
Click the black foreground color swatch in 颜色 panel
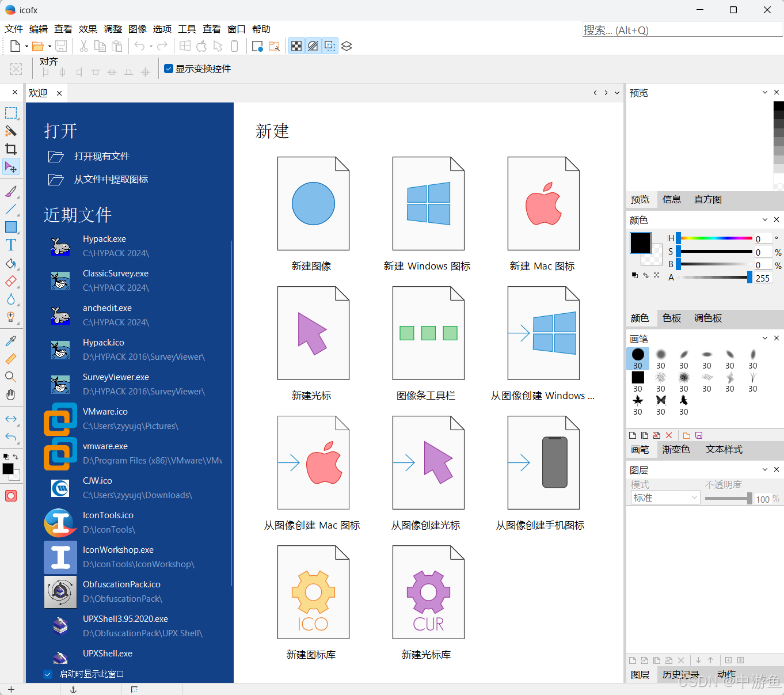(640, 243)
